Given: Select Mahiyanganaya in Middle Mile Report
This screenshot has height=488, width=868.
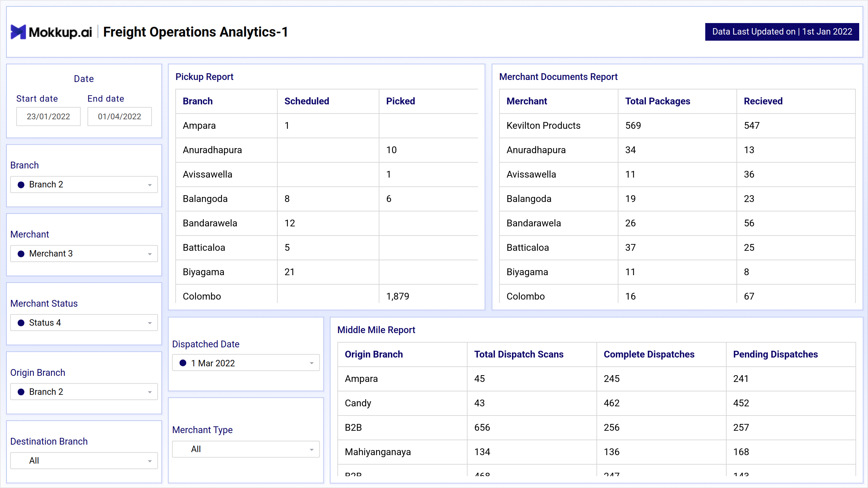Looking at the screenshot, I should tap(597, 452).
